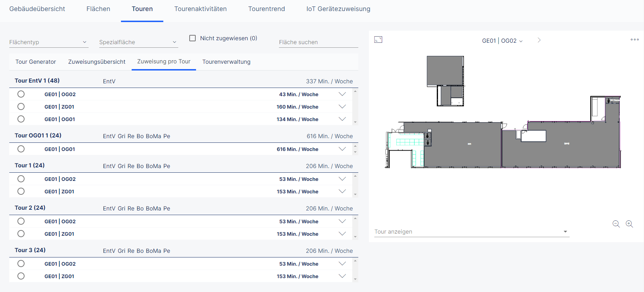Image resolution: width=644 pixels, height=292 pixels.
Task: Toggle the Nicht zugewiesen checkbox
Action: pos(192,38)
